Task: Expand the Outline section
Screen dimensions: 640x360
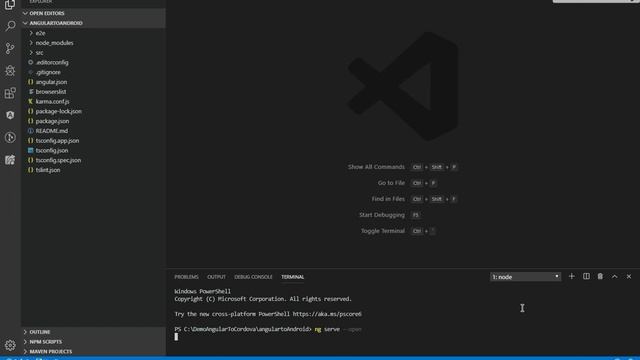Action: [93, 332]
